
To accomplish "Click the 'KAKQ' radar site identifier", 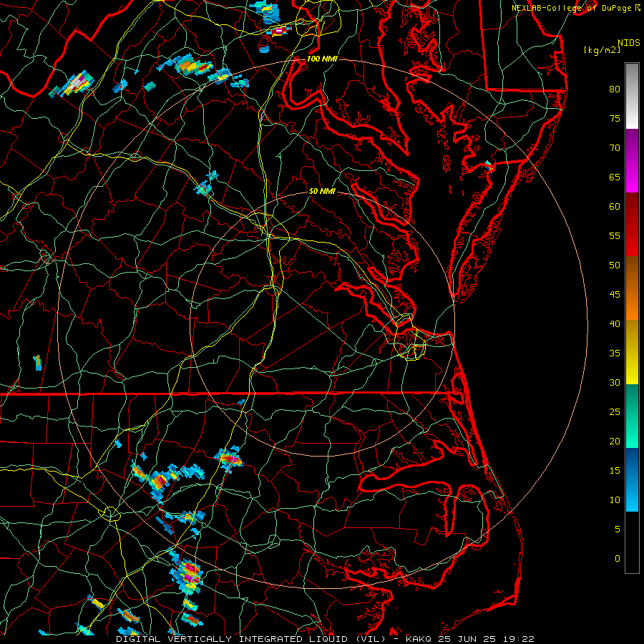I will 419,639.
